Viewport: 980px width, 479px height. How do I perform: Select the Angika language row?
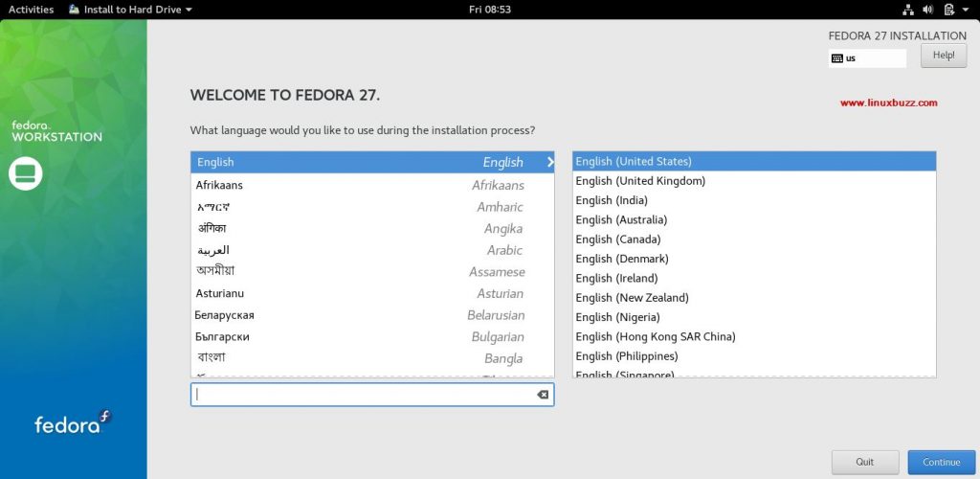[x=372, y=228]
